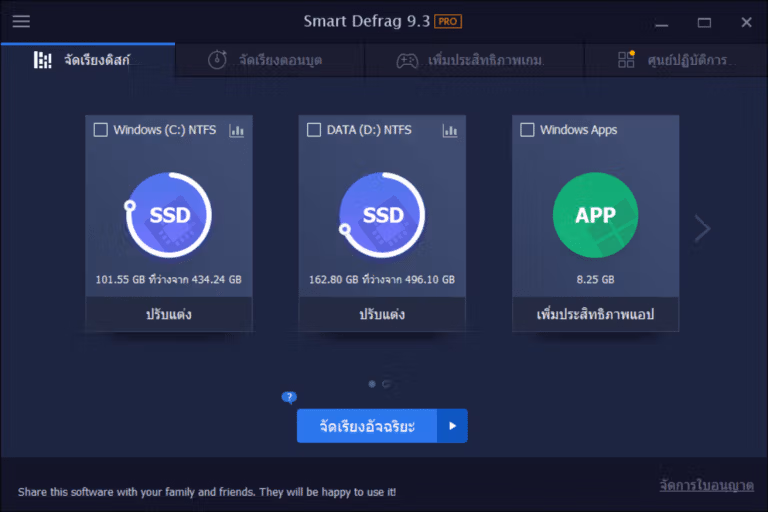Viewport: 768px width, 512px height.
Task: Open จัดการใบอนุญาต license link
Action: coord(706,486)
